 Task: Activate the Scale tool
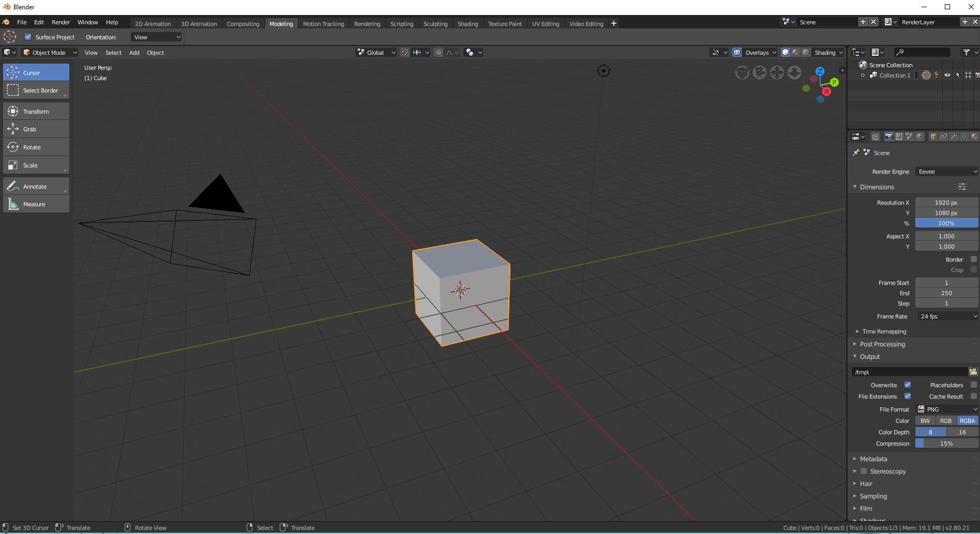(36, 165)
